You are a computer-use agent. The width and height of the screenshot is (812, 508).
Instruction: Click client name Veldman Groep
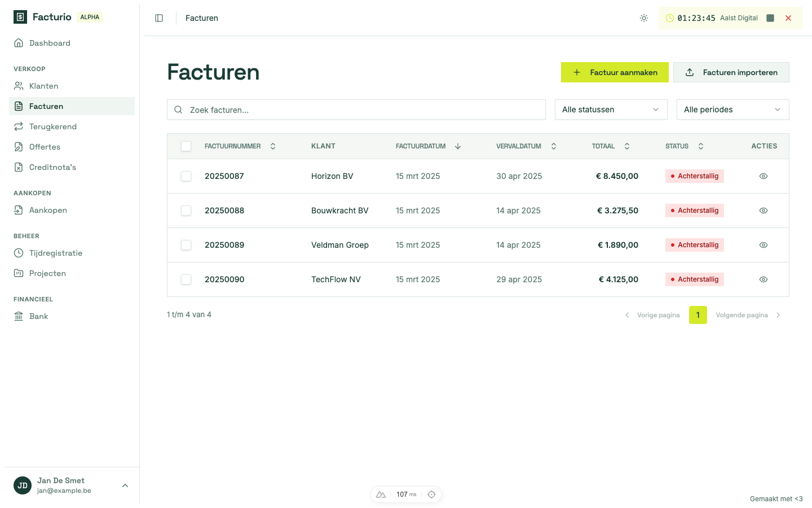340,245
